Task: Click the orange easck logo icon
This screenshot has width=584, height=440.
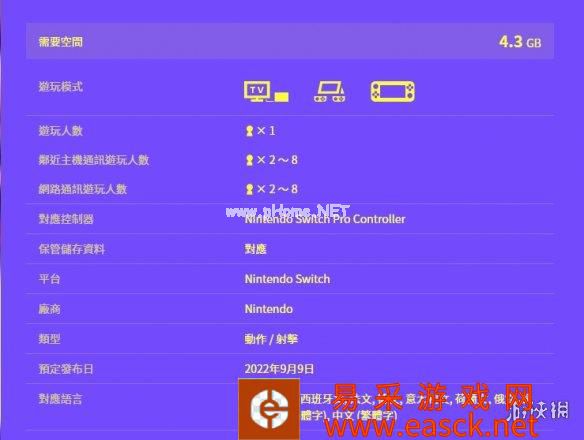Action: 269,409
